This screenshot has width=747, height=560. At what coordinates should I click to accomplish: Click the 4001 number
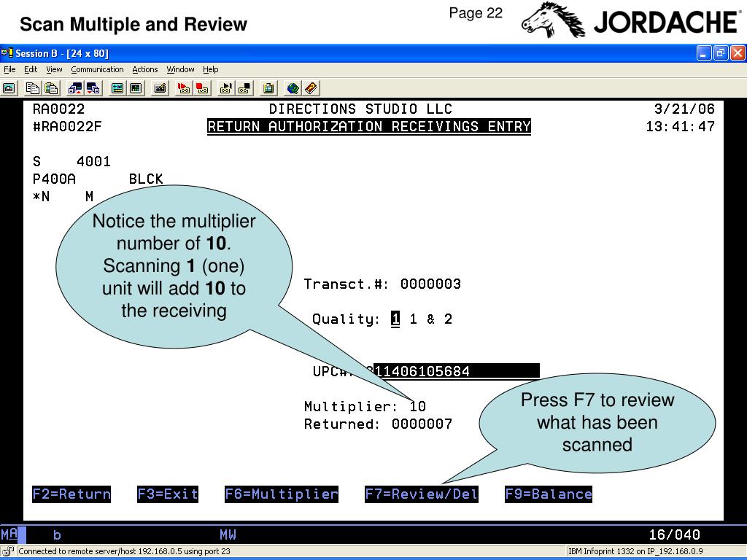pyautogui.click(x=93, y=161)
